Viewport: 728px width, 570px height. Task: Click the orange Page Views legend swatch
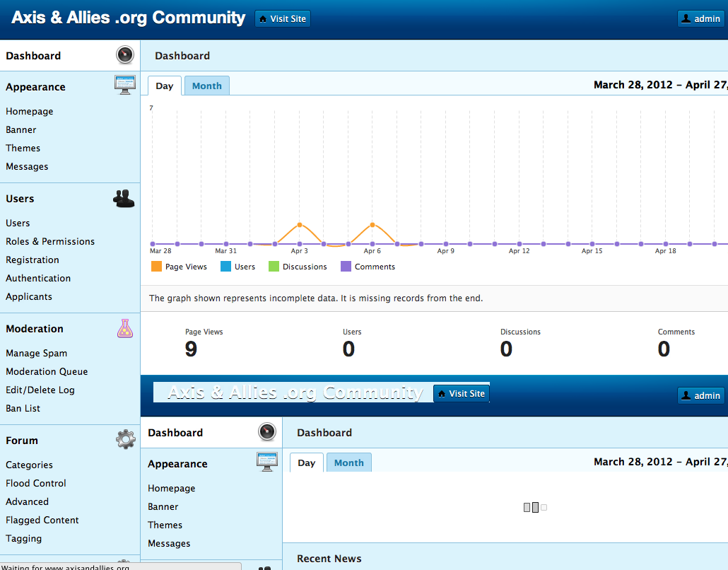[156, 266]
